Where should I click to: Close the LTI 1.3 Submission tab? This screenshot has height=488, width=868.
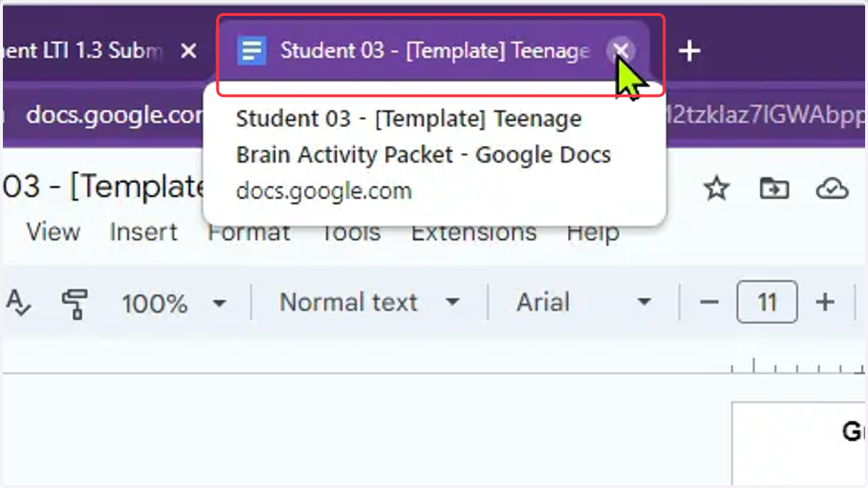click(x=188, y=51)
